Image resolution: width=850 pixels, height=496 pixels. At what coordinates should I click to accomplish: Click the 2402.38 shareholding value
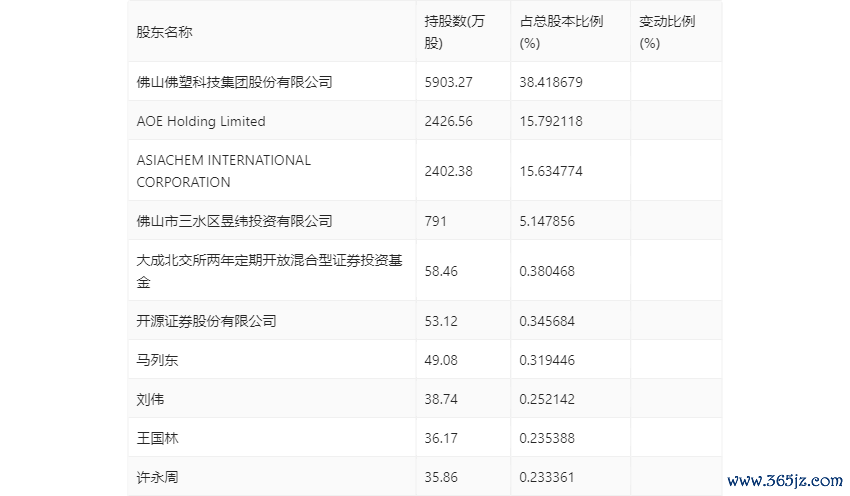tap(448, 171)
